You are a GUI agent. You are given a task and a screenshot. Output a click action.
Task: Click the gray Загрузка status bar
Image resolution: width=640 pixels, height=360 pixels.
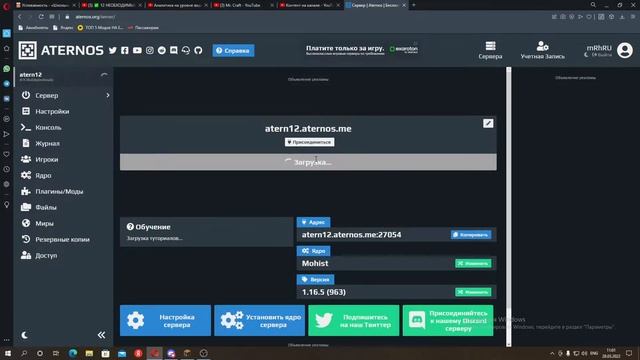point(308,162)
